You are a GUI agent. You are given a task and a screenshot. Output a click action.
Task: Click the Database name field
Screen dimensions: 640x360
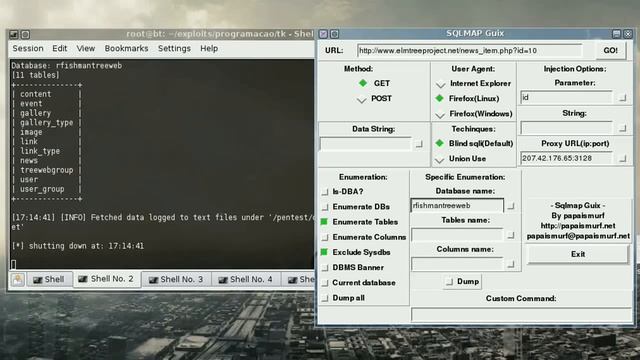pyautogui.click(x=457, y=206)
